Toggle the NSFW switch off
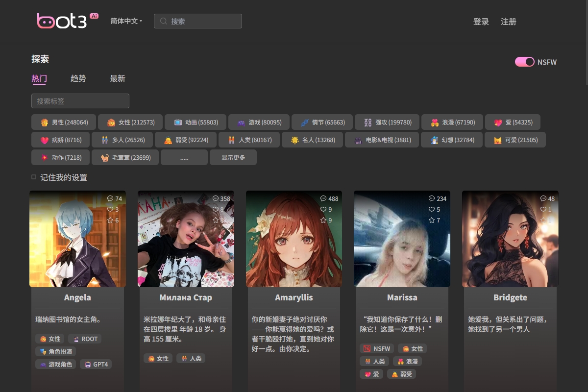The image size is (588, 392). point(524,62)
